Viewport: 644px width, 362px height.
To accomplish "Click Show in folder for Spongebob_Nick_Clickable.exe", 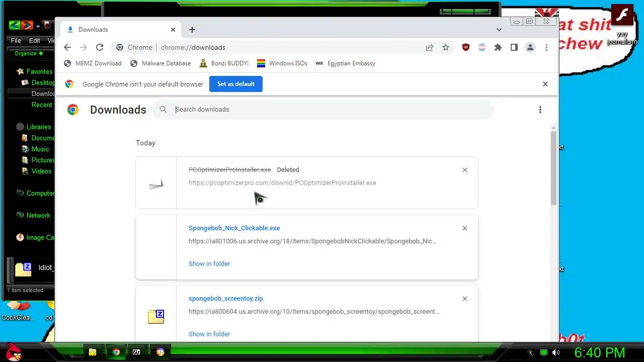I will [x=209, y=263].
